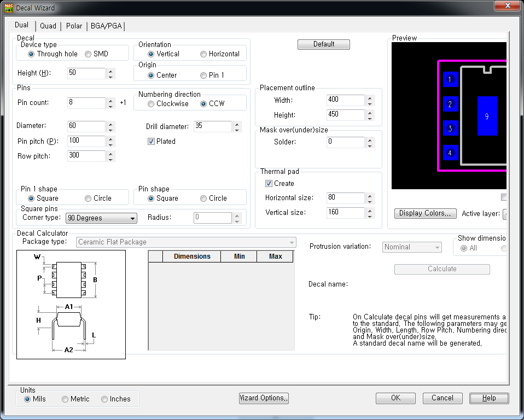Select Metric units
This screenshot has height=420, width=524.
pos(65,399)
